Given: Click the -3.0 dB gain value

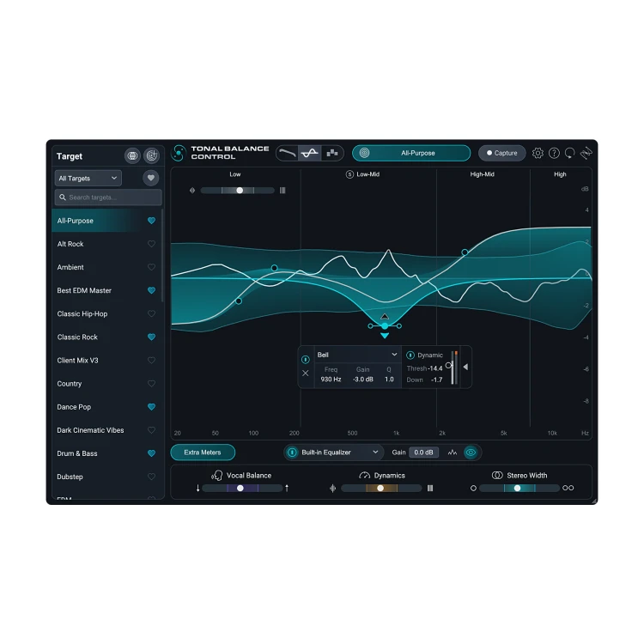Looking at the screenshot, I should (363, 379).
